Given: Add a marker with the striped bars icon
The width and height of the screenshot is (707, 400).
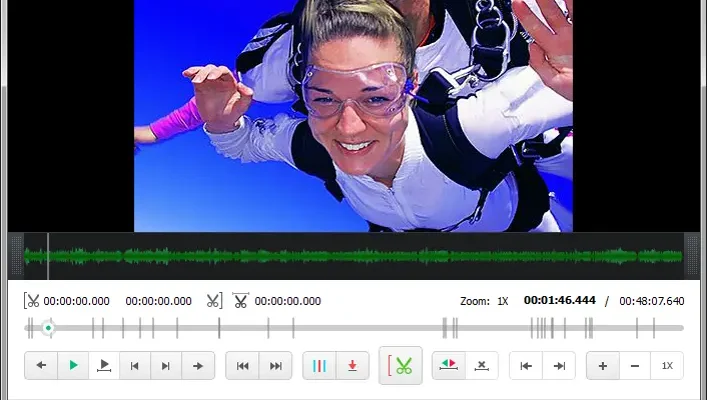Looking at the screenshot, I should [x=319, y=365].
